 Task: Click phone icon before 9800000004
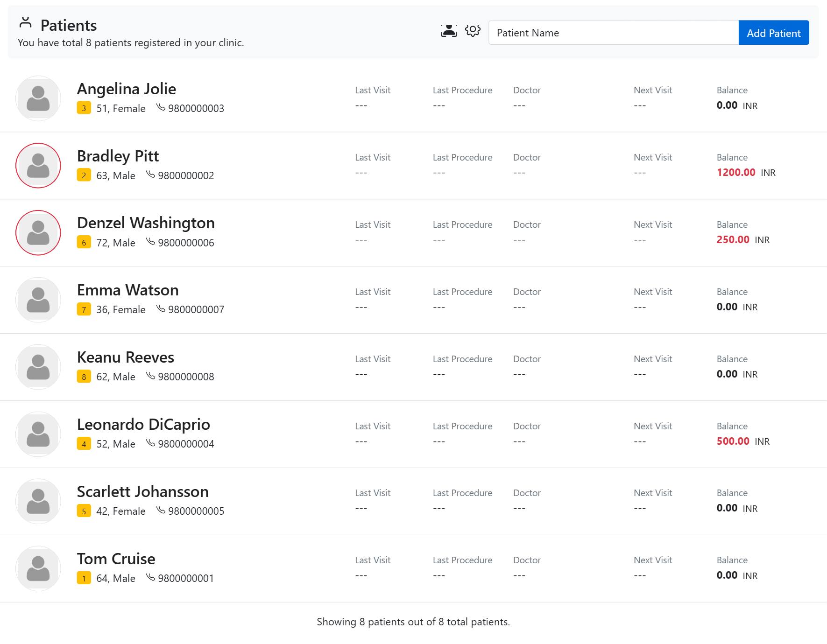point(150,443)
